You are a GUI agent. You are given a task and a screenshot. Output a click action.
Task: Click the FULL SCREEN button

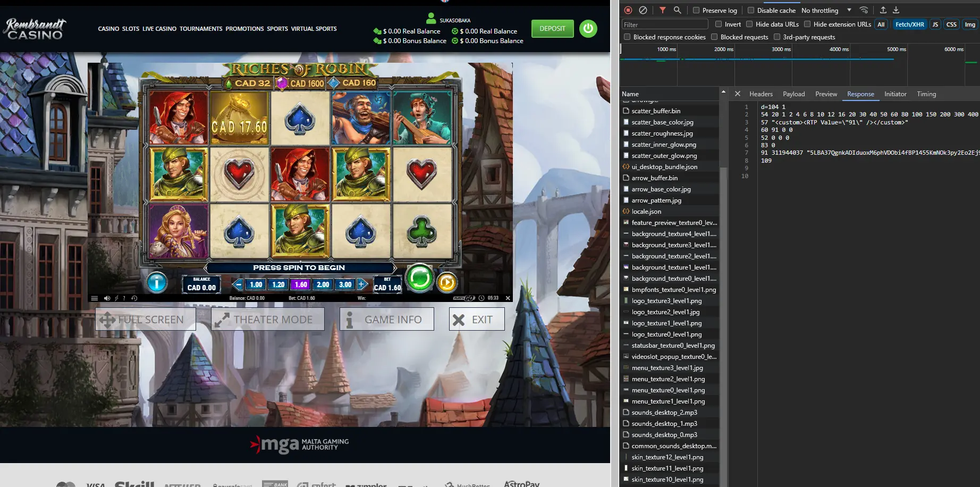(x=146, y=319)
